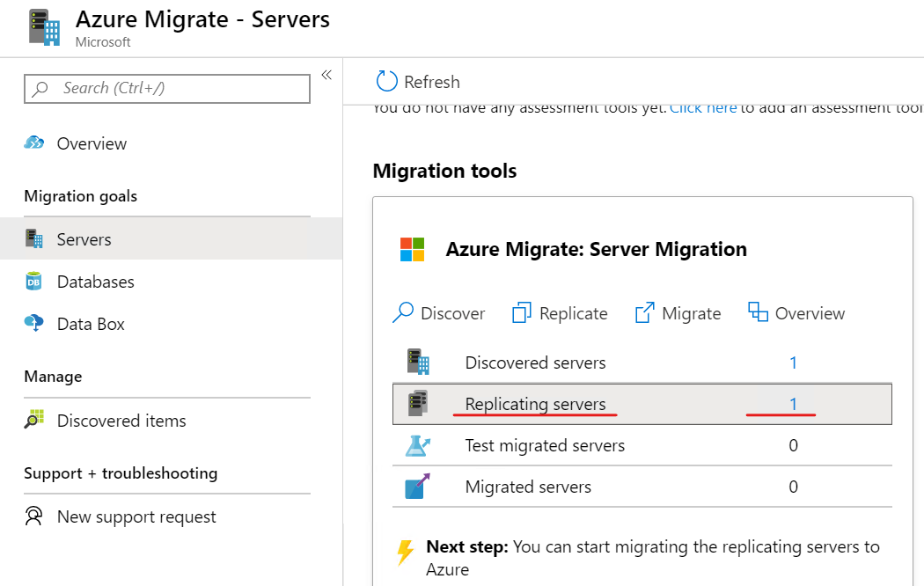Click the Data Box cloud icon
Screen dimensions: 924x586
click(x=34, y=323)
